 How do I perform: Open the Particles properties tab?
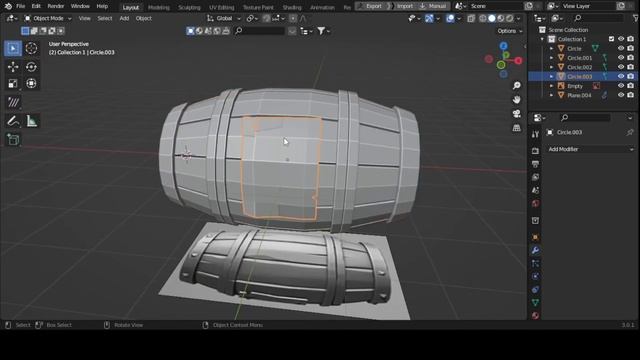pos(536,263)
